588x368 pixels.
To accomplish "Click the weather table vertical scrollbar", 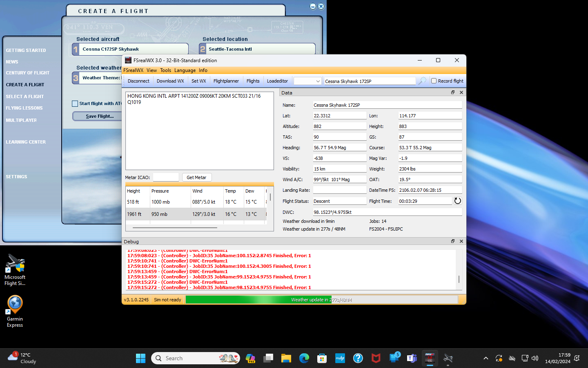I will click(270, 197).
